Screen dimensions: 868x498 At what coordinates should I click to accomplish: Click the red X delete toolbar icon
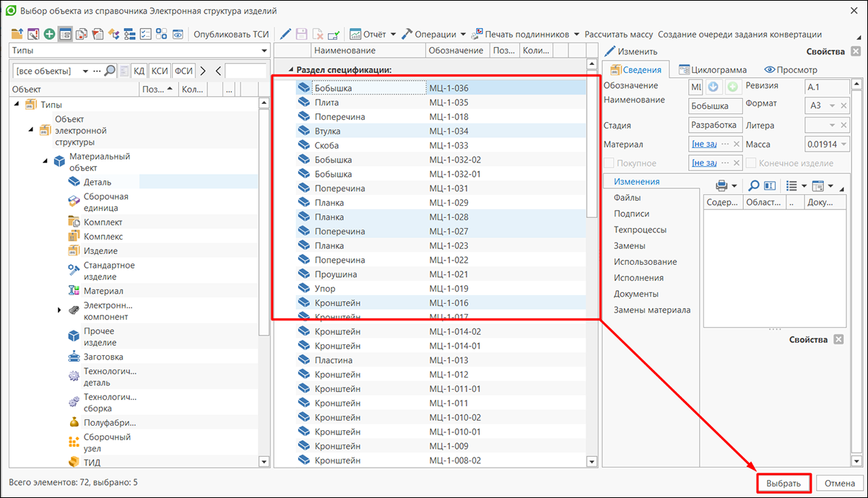click(x=318, y=34)
